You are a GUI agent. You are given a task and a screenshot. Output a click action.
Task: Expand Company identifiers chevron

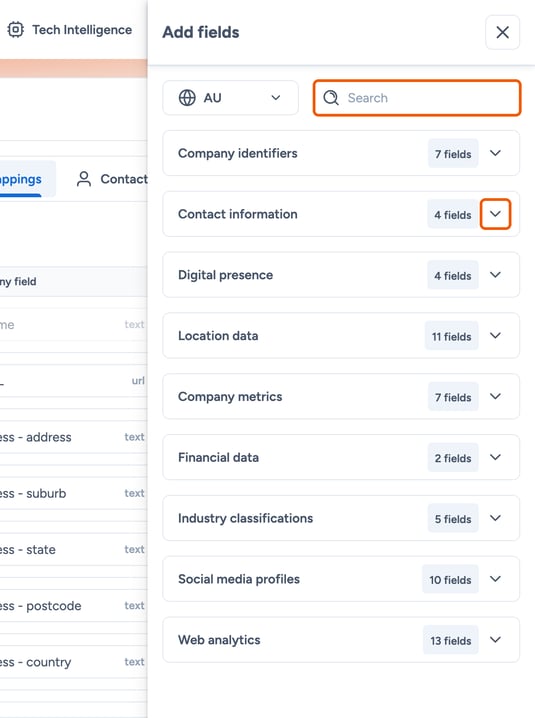coord(495,153)
